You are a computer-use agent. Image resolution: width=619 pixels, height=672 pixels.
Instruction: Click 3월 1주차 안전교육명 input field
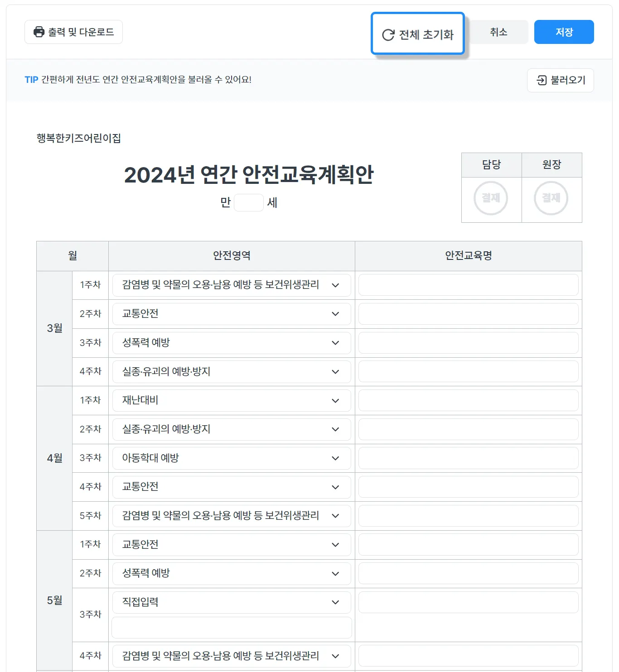point(469,285)
